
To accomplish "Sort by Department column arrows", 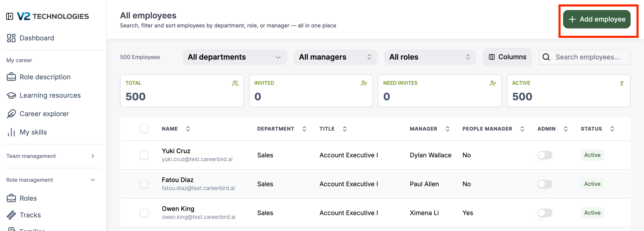I will coord(304,129).
